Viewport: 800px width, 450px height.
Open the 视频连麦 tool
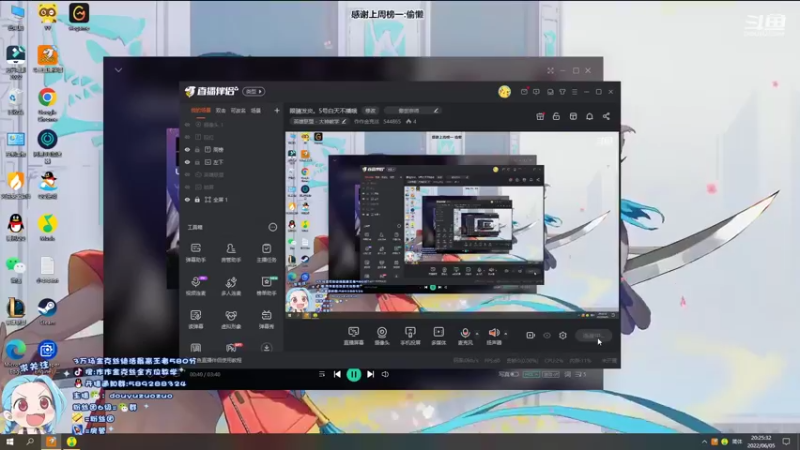[x=195, y=286]
